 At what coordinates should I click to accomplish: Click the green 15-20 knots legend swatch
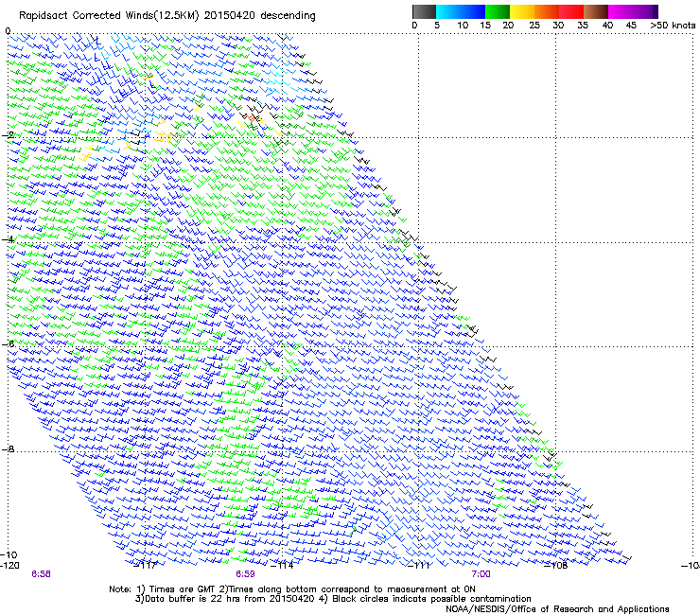coord(498,11)
